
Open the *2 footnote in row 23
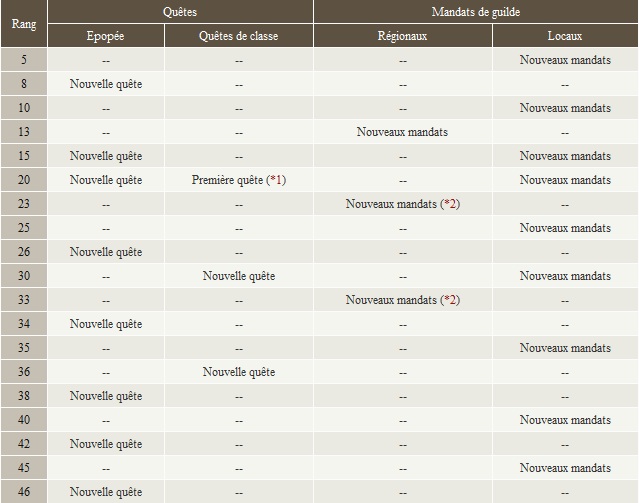coord(450,204)
